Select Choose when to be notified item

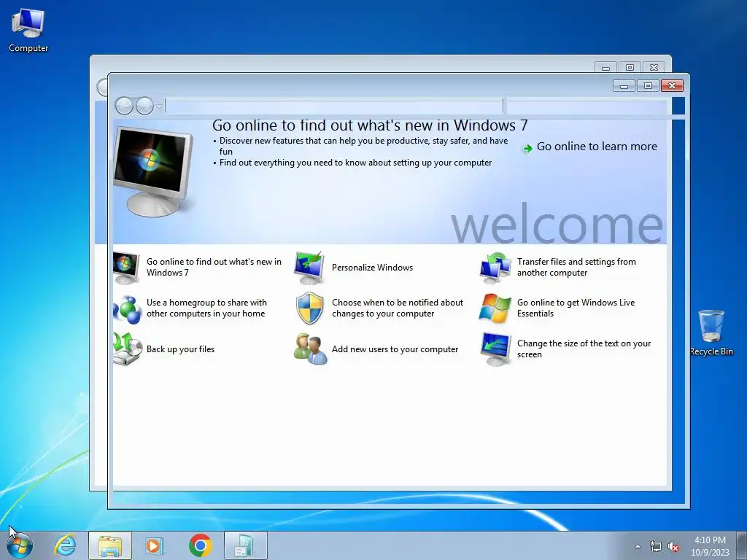coord(398,308)
